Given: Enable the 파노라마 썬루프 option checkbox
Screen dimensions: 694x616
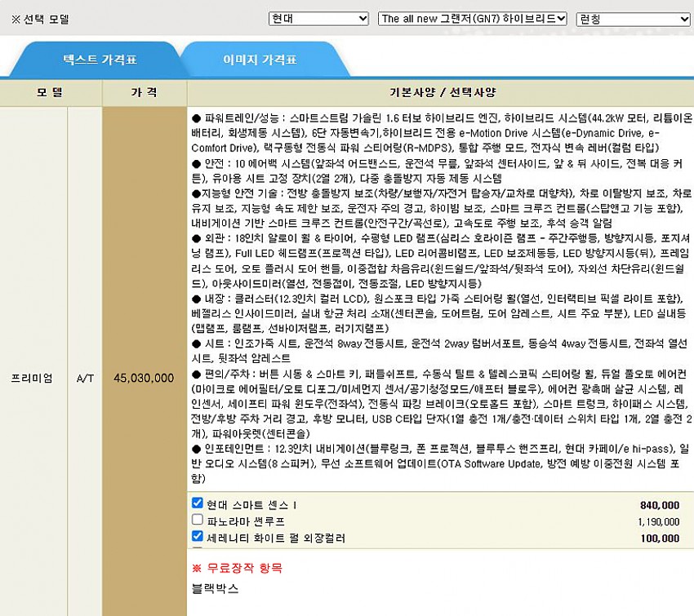Looking at the screenshot, I should tap(198, 520).
